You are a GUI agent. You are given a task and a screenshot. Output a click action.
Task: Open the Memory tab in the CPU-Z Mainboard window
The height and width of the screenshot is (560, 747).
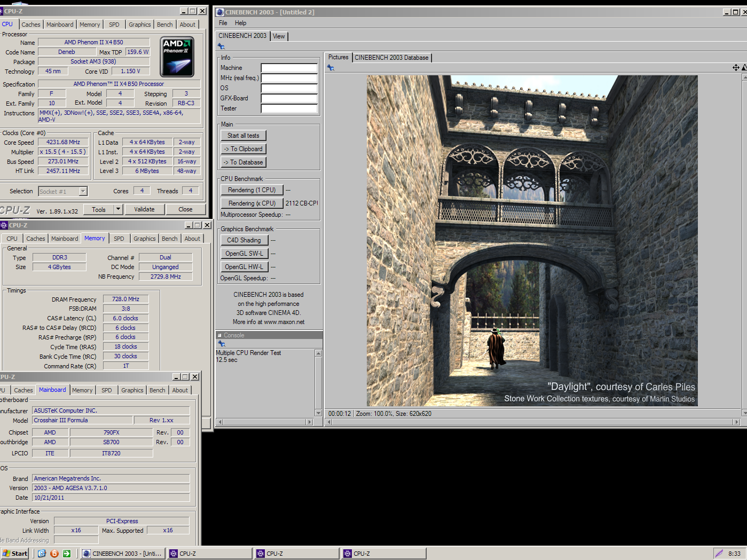82,390
